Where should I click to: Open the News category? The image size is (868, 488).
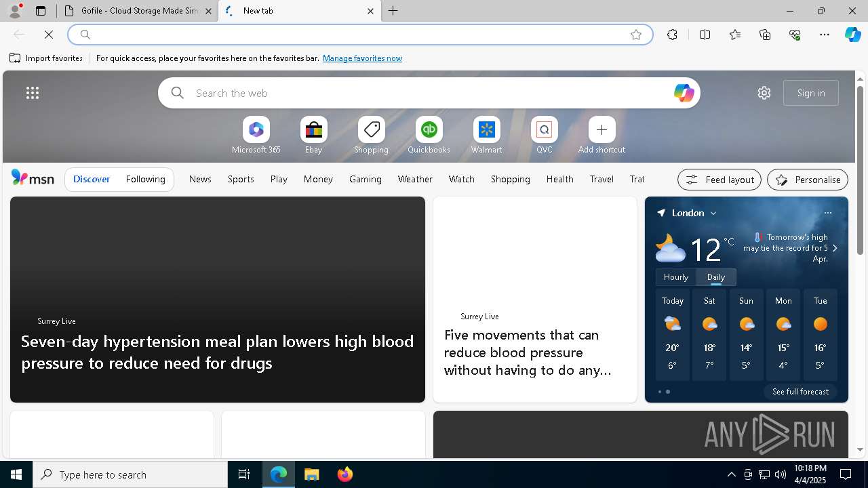click(200, 179)
